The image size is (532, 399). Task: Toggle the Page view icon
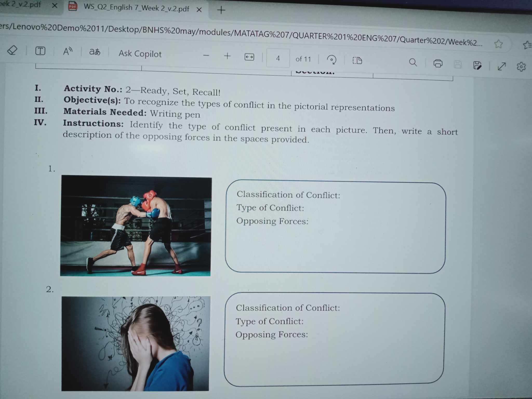coord(357,61)
